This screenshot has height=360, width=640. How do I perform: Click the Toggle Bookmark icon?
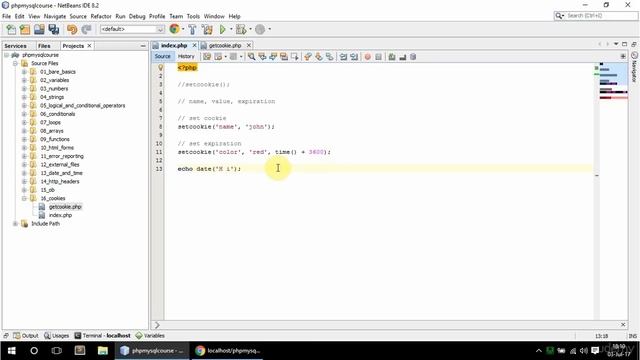329,57
